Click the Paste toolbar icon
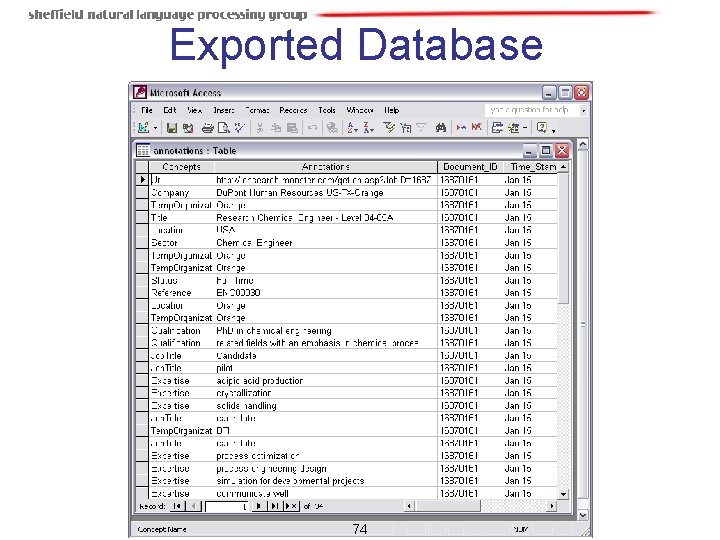The height and width of the screenshot is (540, 720). click(x=292, y=128)
